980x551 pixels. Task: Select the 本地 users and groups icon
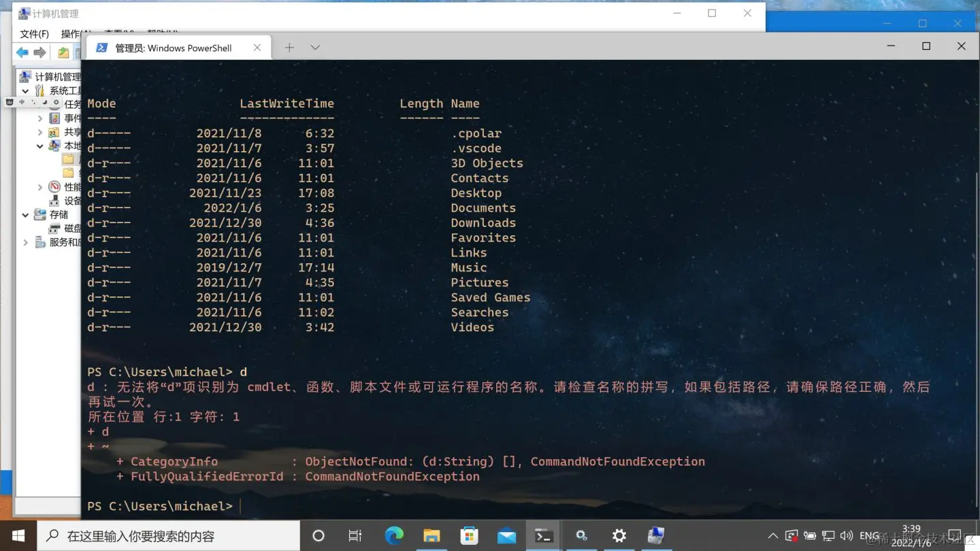[54, 146]
